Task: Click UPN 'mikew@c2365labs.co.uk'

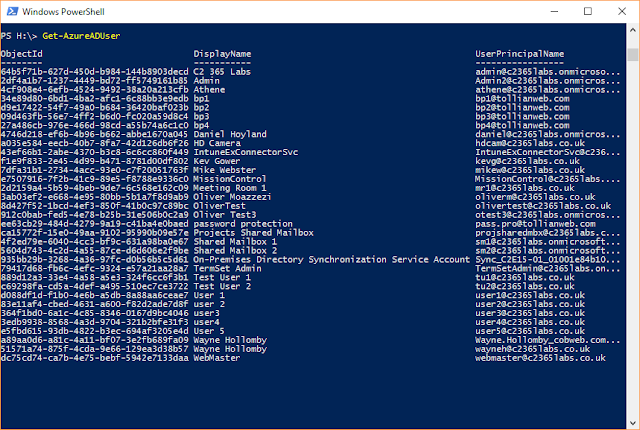Action: point(530,170)
